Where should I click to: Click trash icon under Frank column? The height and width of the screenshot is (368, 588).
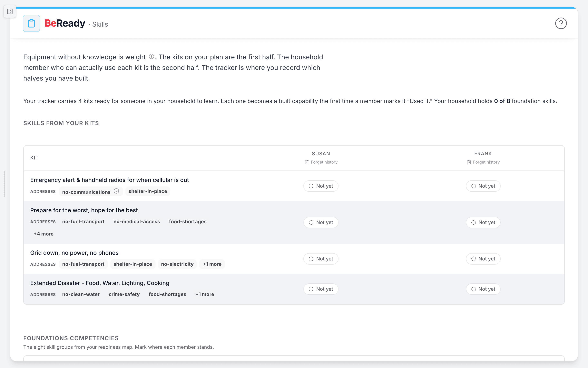coord(469,162)
